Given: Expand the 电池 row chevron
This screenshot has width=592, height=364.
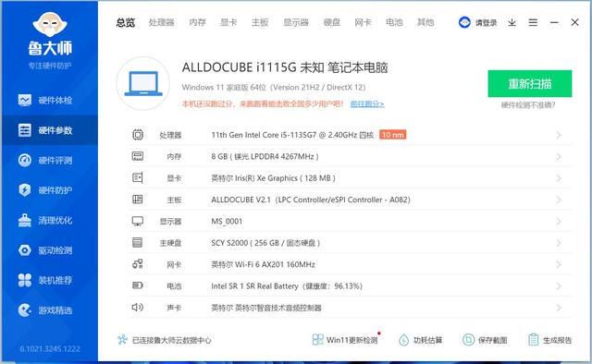Looking at the screenshot, I should [x=559, y=286].
